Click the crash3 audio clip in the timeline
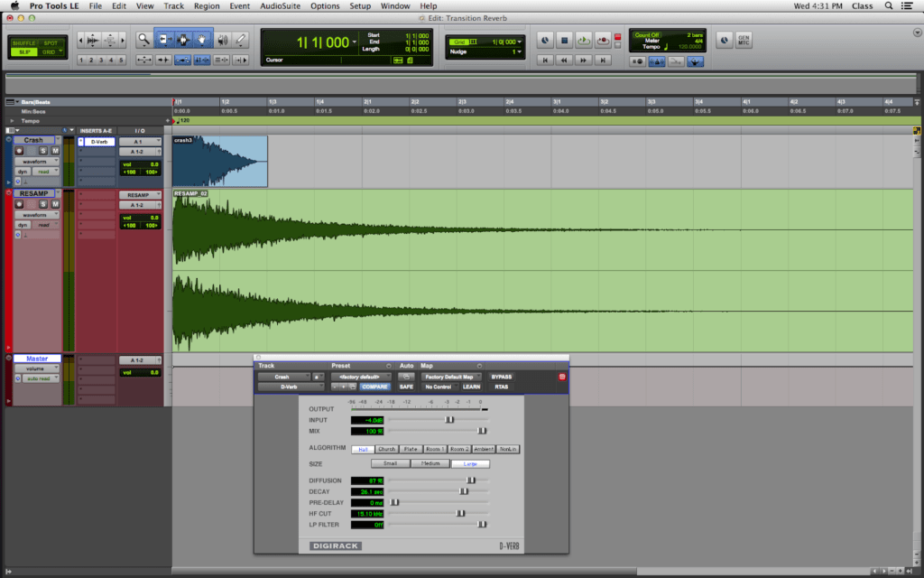The width and height of the screenshot is (924, 578). [x=220, y=163]
